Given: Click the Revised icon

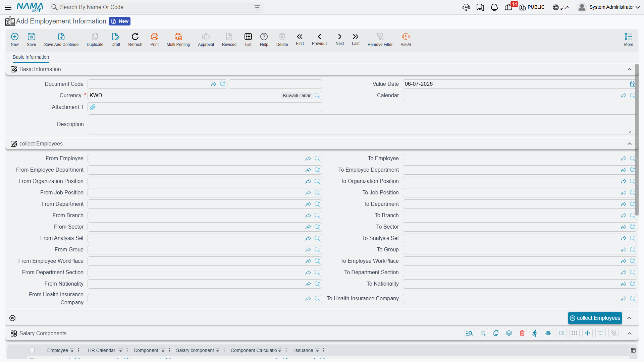Looking at the screenshot, I should tap(229, 39).
